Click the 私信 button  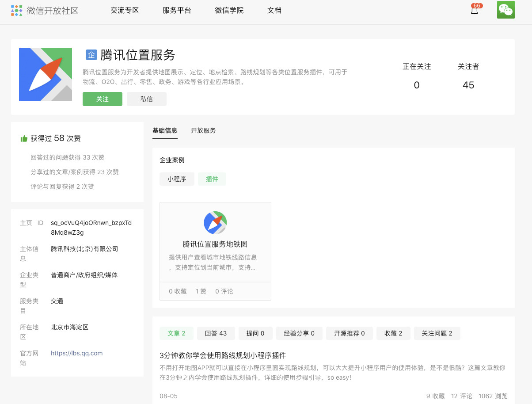147,99
